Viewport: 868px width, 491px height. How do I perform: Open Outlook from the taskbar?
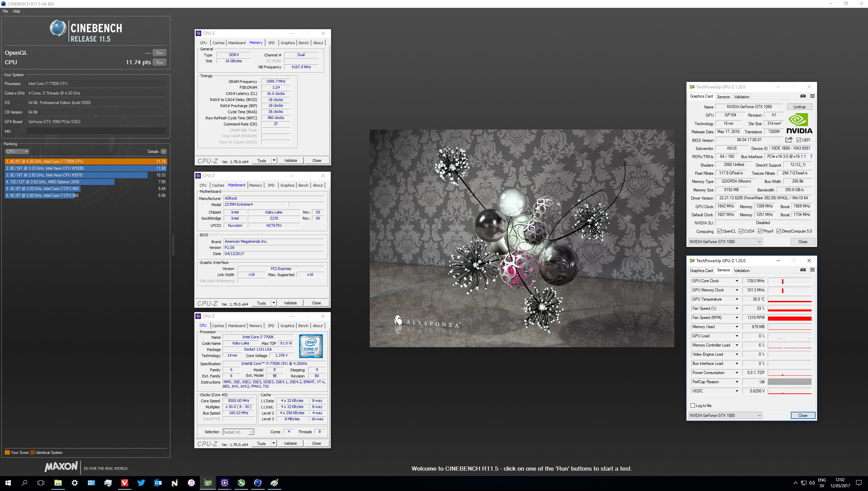[x=158, y=483]
